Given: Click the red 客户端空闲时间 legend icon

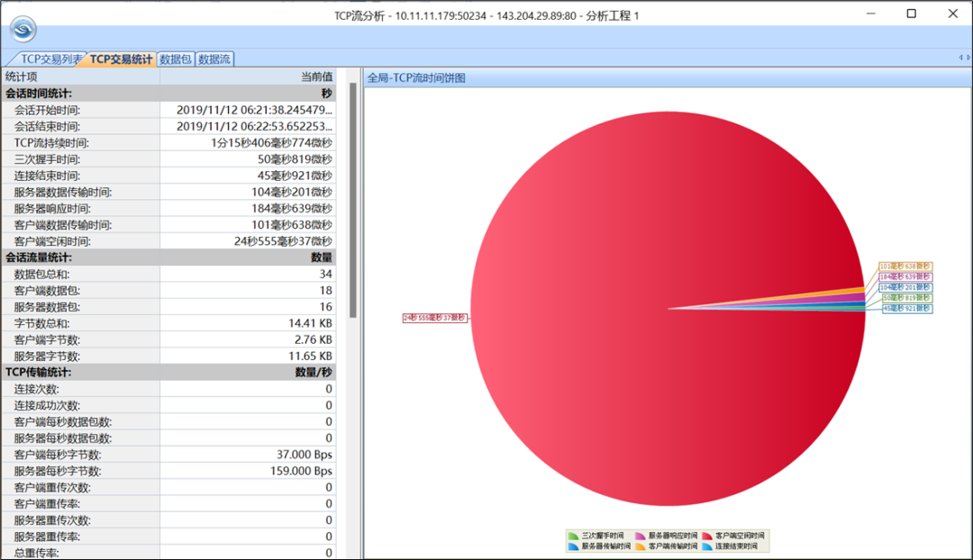Looking at the screenshot, I should tap(707, 536).
